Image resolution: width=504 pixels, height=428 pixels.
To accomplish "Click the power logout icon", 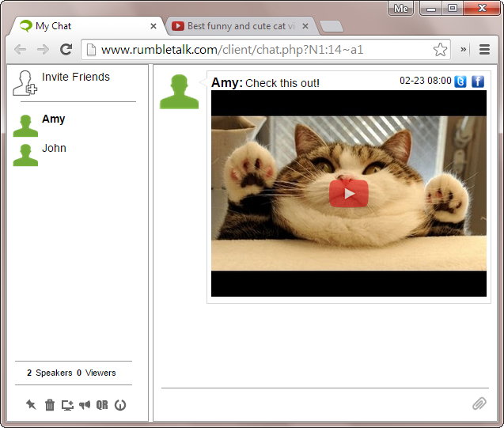I will coord(120,405).
